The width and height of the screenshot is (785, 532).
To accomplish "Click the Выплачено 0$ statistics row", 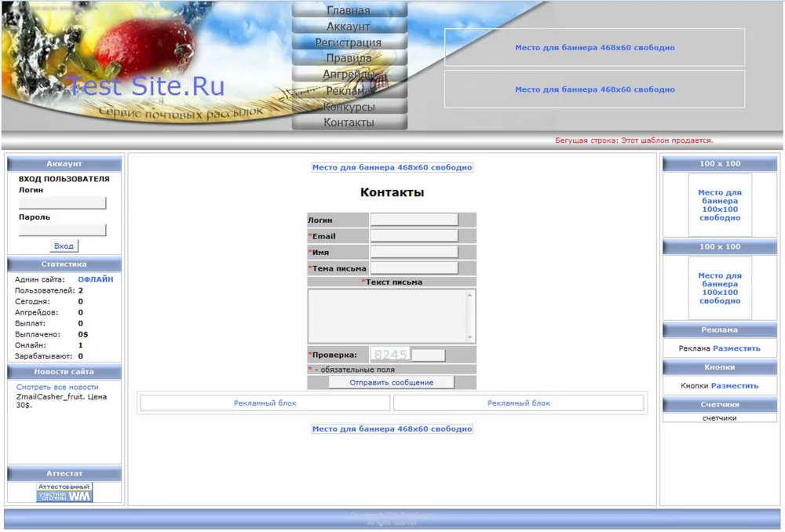I will (x=64, y=334).
